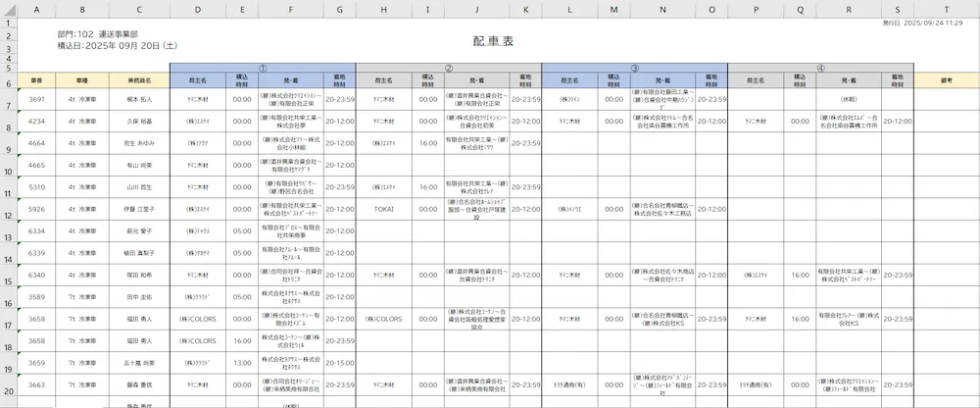Select the 車番 header cell
Image resolution: width=980 pixels, height=408 pixels.
pyautogui.click(x=36, y=80)
